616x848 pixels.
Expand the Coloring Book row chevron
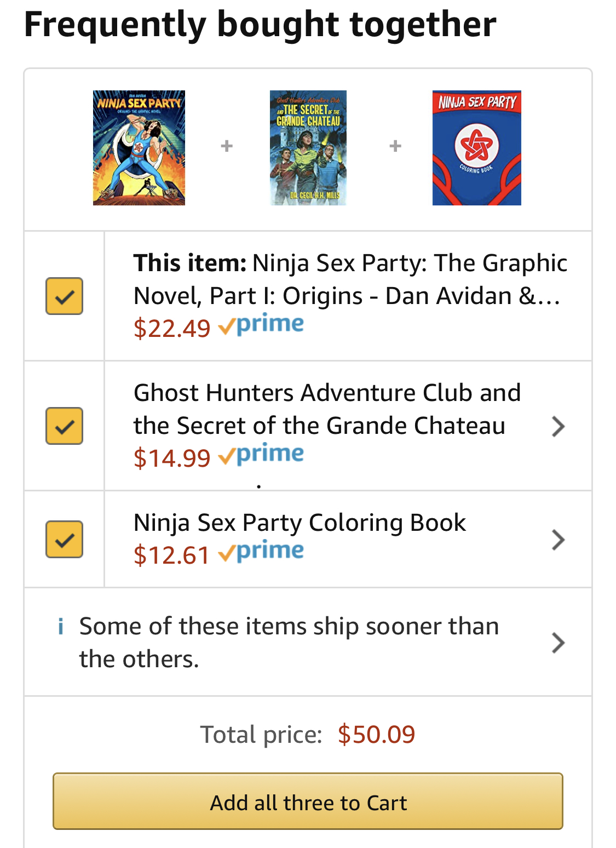click(558, 540)
